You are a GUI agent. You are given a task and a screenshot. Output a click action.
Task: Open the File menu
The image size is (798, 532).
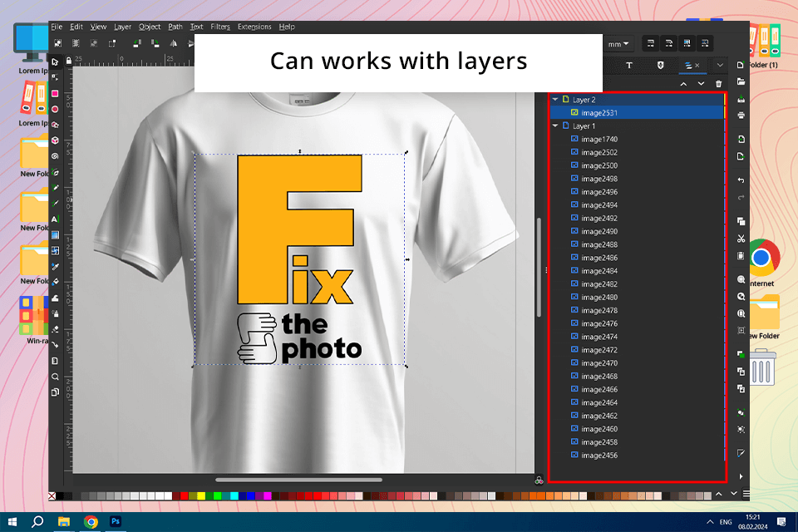pos(57,27)
